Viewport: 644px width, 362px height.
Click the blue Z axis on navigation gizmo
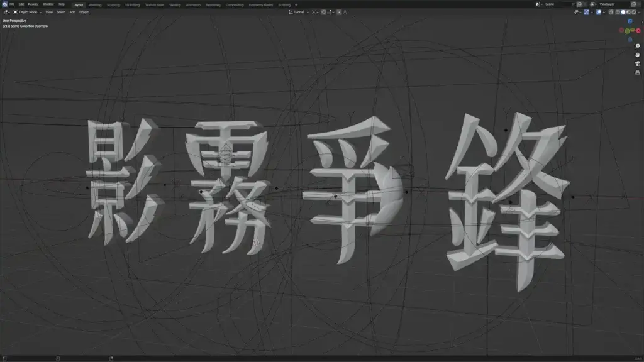tap(631, 21)
